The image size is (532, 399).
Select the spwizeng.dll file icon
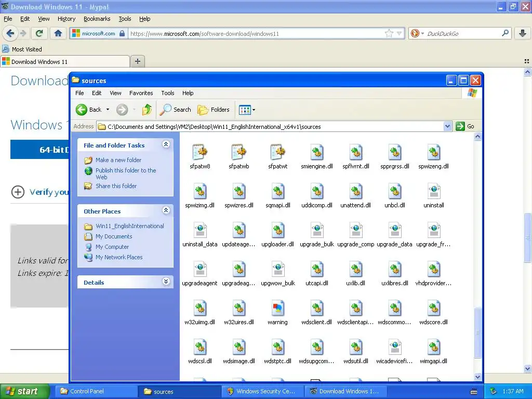click(434, 152)
